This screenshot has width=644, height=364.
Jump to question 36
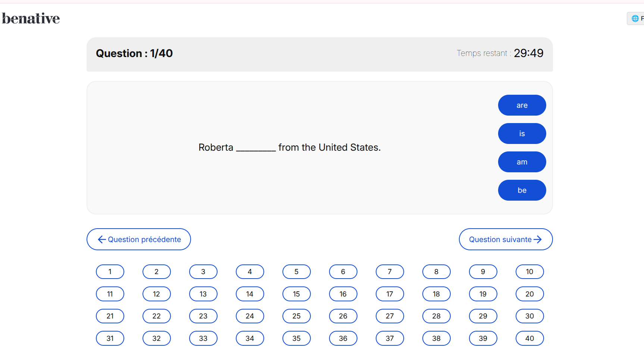343,338
